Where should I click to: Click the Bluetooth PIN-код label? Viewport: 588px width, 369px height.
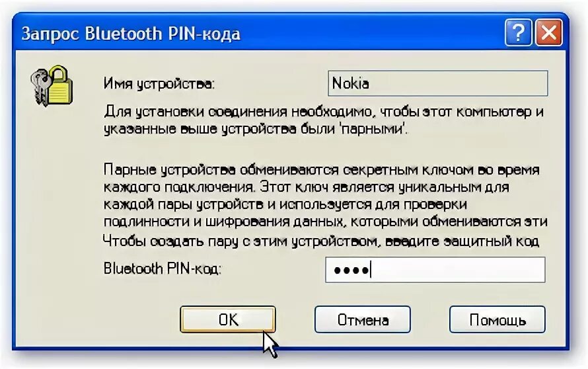click(163, 268)
